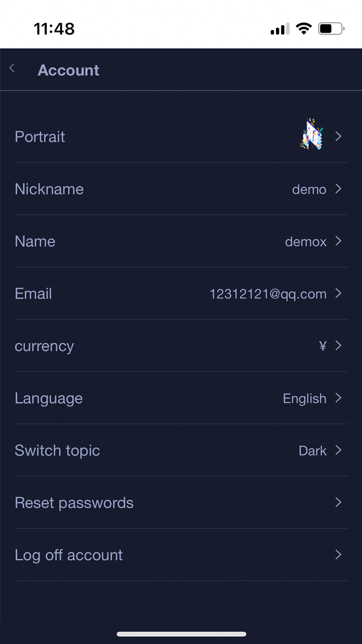The width and height of the screenshot is (362, 644).
Task: Tap the chevron next to Dark theme
Action: (338, 450)
